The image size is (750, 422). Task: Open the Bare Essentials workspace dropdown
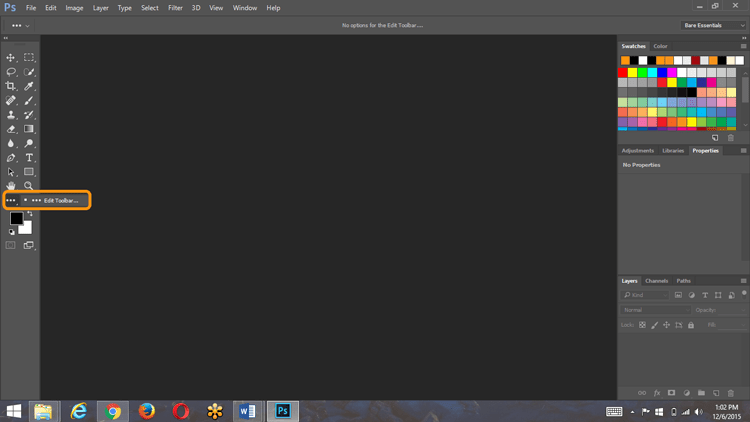click(713, 25)
